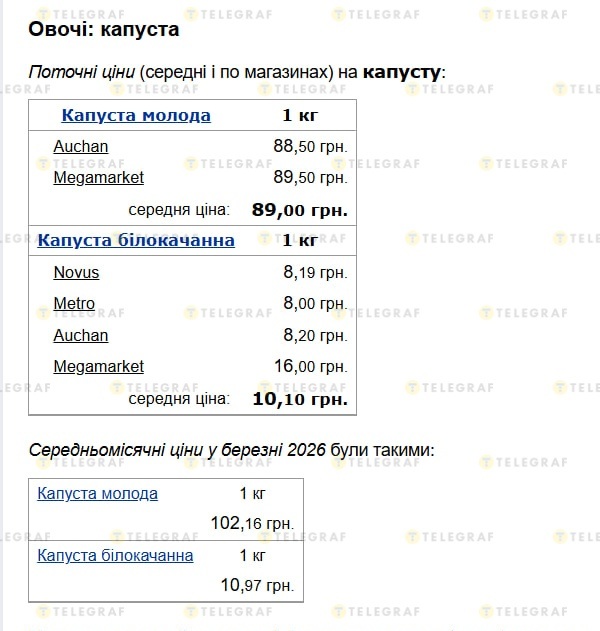Click Auchan link under Капуста молода
The height and width of the screenshot is (631, 600).
pyautogui.click(x=81, y=146)
